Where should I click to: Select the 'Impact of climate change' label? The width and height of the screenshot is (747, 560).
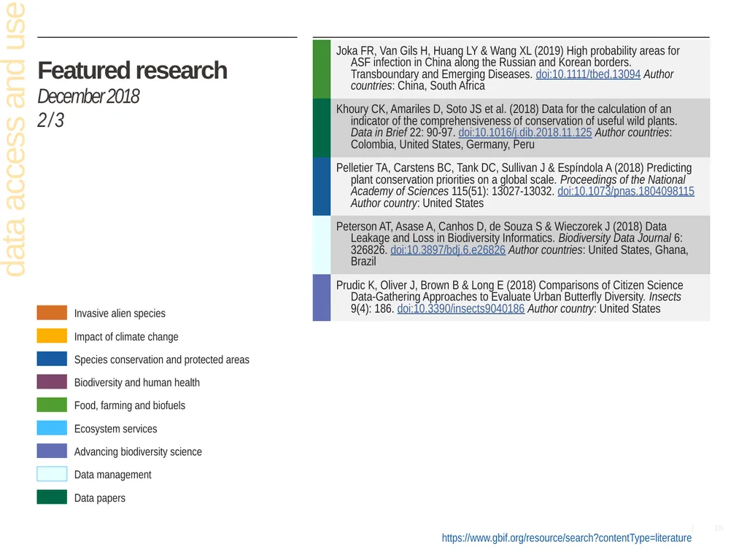[126, 337]
